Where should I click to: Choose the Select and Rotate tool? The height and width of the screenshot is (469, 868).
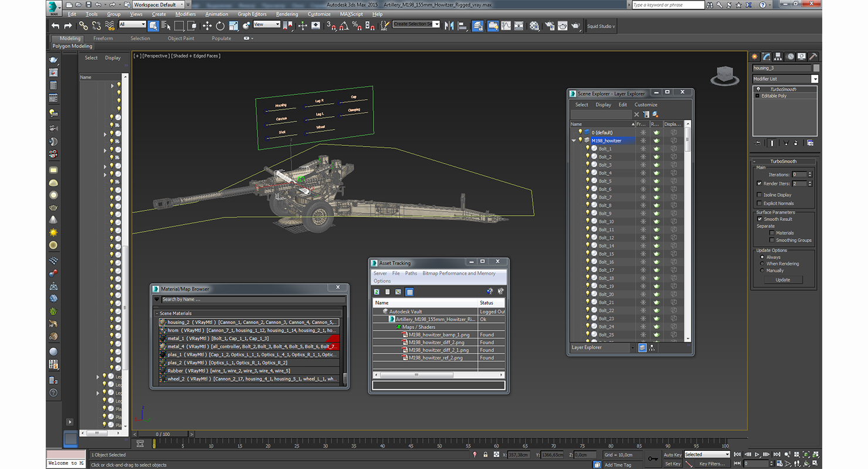[x=220, y=26]
